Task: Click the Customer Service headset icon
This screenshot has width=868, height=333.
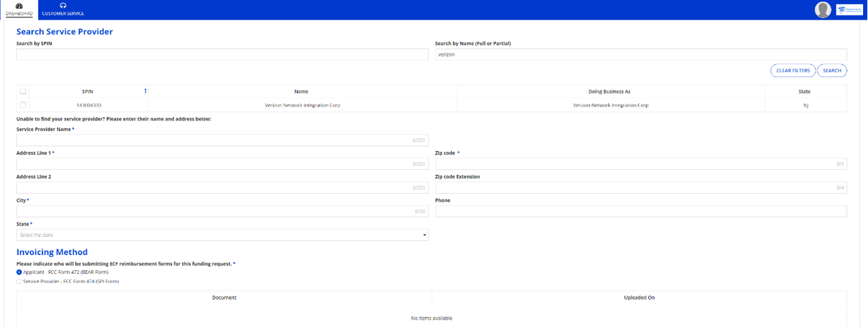Action: pos(63,6)
